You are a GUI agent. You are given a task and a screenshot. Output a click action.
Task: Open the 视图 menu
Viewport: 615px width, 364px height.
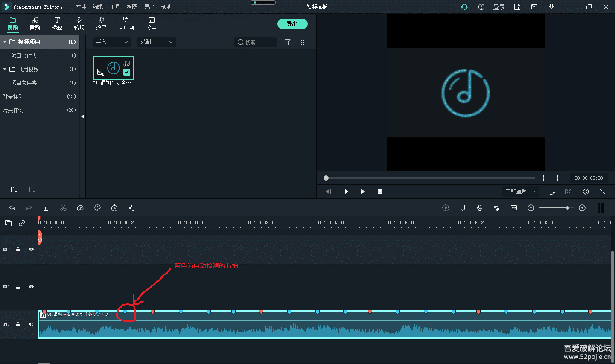[132, 7]
